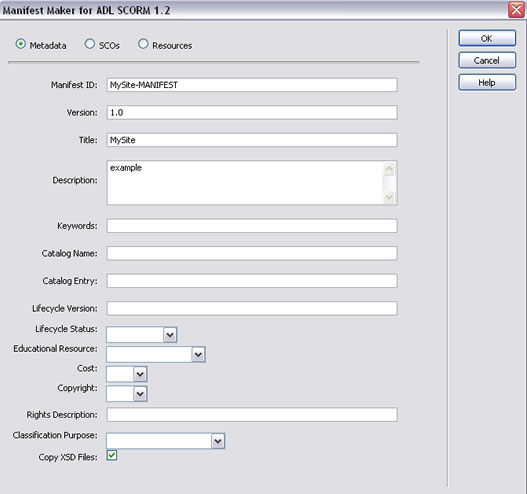Open the Cost dropdown list
527x494 pixels.
click(127, 374)
